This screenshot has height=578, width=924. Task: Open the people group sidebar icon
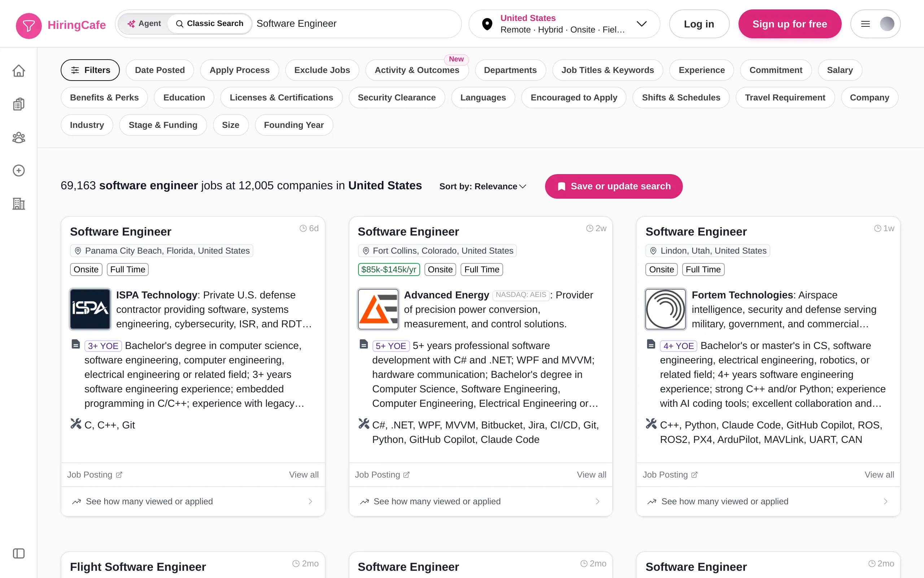tap(19, 137)
